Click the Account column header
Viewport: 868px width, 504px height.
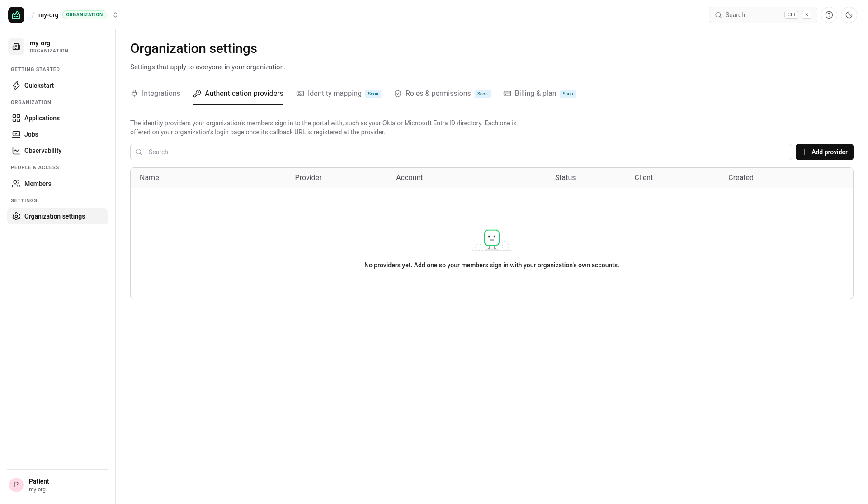point(410,178)
